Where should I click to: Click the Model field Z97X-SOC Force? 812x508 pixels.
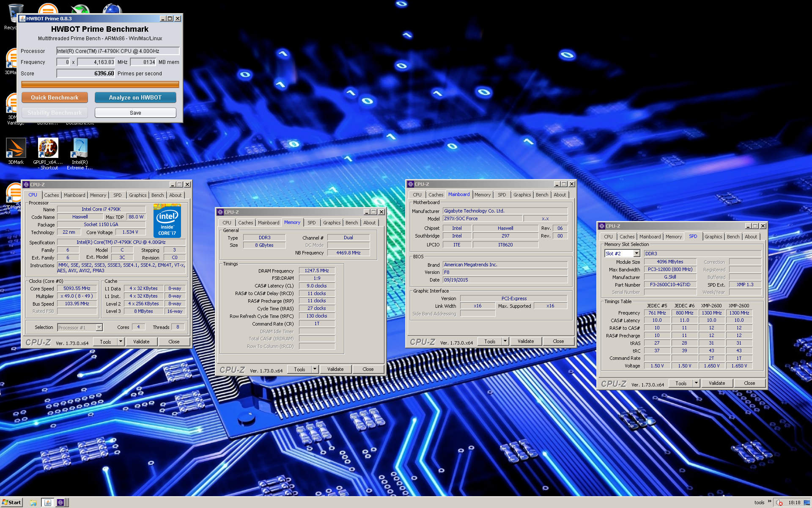tap(482, 218)
